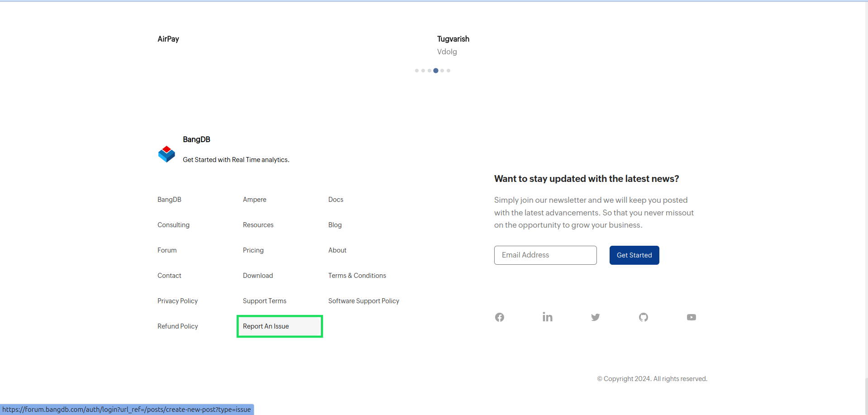This screenshot has width=868, height=415.
Task: Select the fifth carousel dot
Action: coord(442,71)
